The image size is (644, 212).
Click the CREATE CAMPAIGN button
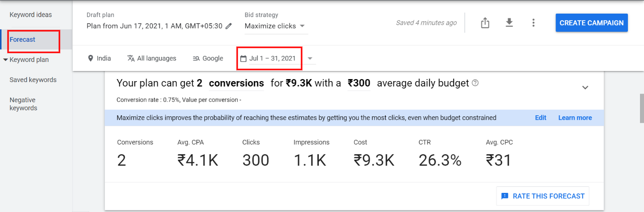(x=592, y=23)
